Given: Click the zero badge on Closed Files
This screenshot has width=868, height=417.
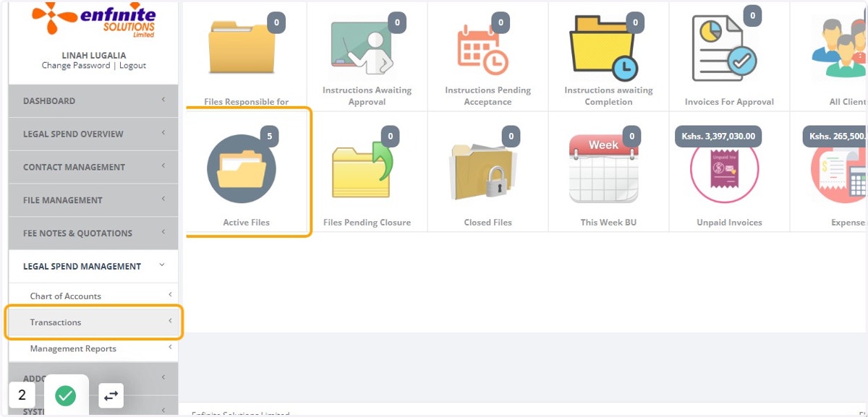Looking at the screenshot, I should pos(511,136).
